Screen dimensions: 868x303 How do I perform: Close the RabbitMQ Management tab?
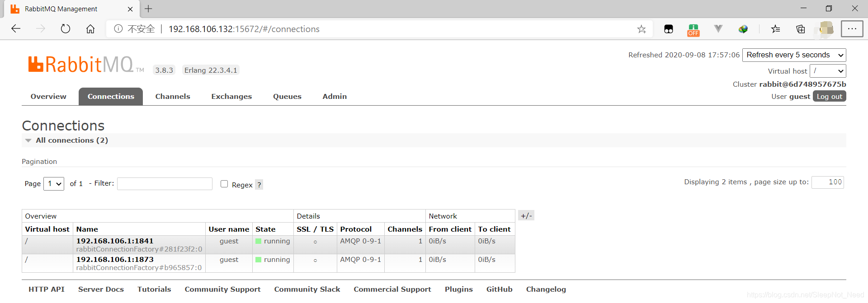(130, 9)
